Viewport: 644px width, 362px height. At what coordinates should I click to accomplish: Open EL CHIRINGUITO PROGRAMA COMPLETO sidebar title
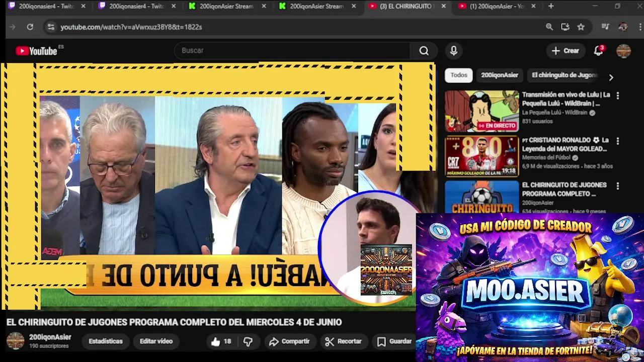(x=564, y=190)
